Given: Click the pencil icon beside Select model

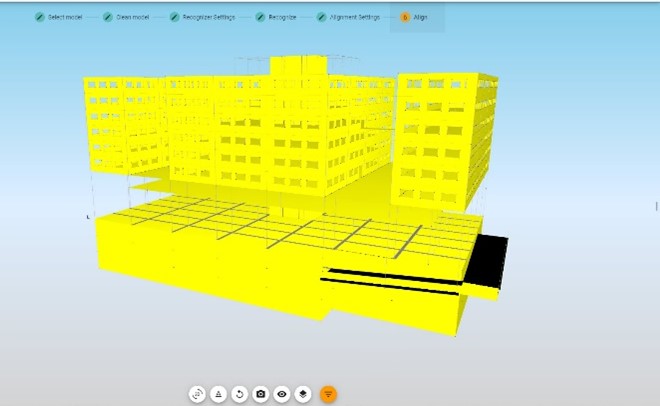Looking at the screenshot, I should [x=40, y=17].
